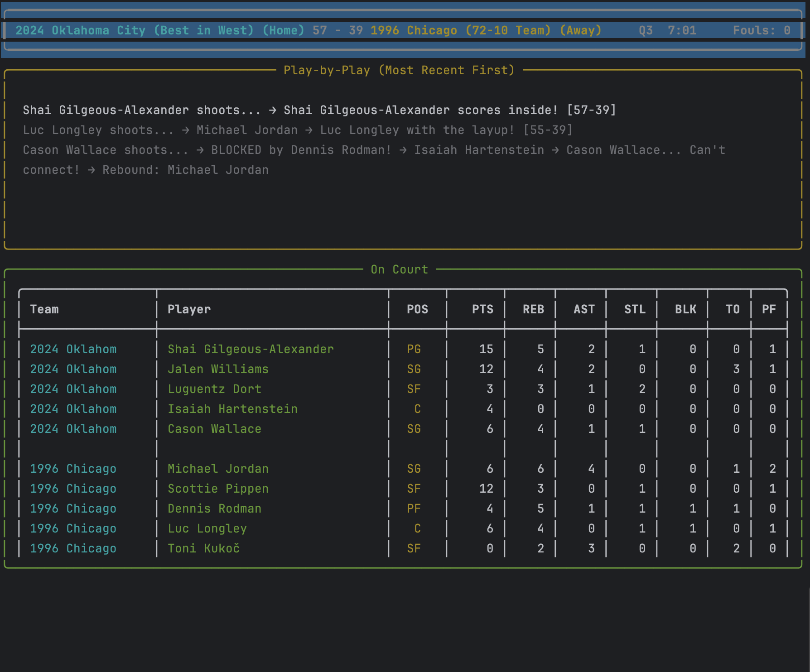Click the home team name "2024 Oklahoma City (Best in West) (Home)"
The height and width of the screenshot is (672, 810).
160,30
